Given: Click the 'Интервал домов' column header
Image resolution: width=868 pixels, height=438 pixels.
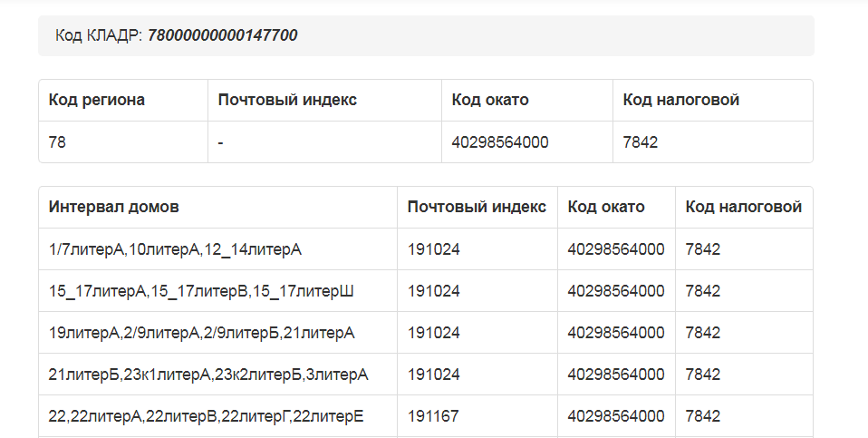Looking at the screenshot, I should coord(114,207).
